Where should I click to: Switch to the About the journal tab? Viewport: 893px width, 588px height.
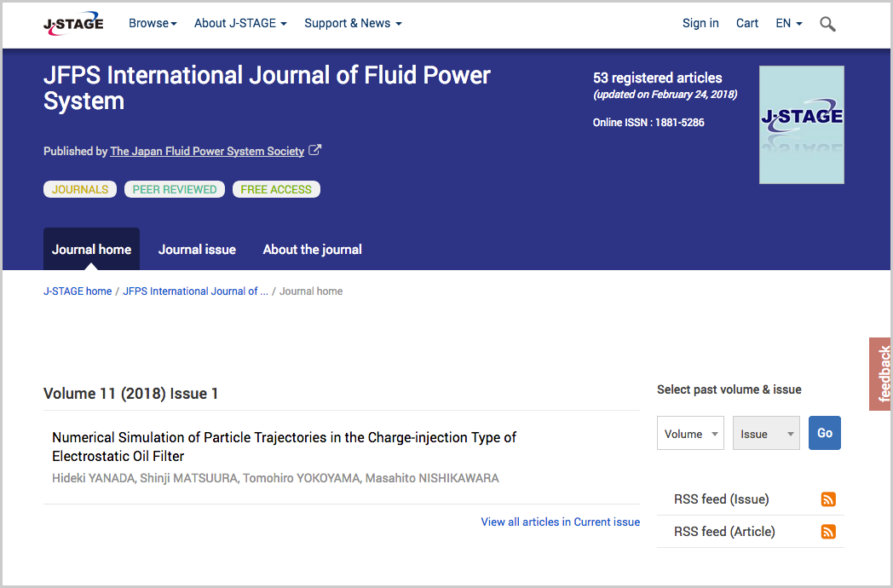(312, 249)
